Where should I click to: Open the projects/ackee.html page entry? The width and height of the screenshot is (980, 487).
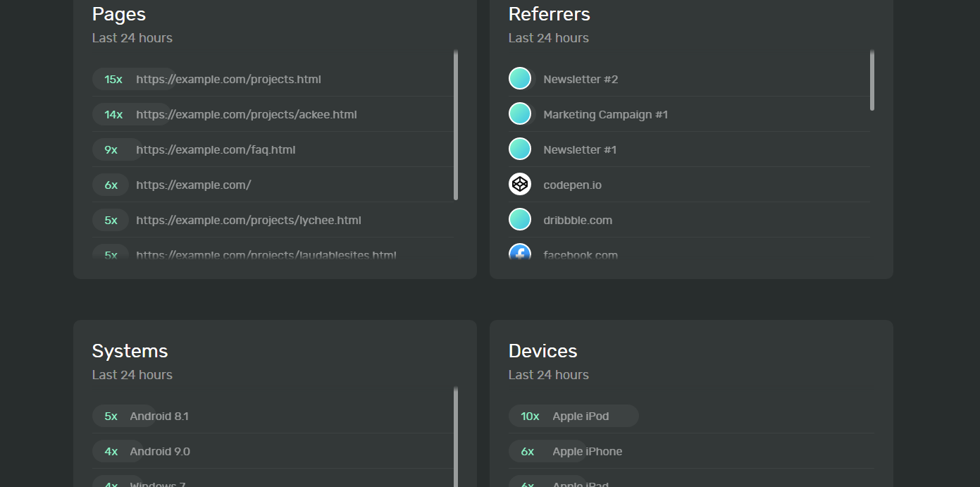point(246,114)
